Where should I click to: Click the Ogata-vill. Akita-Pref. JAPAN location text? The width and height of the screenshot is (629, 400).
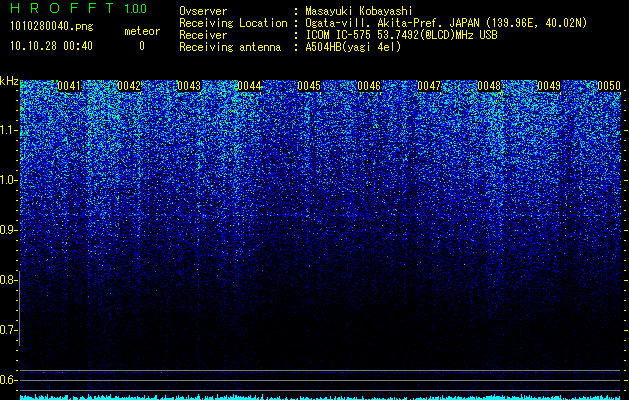[446, 23]
